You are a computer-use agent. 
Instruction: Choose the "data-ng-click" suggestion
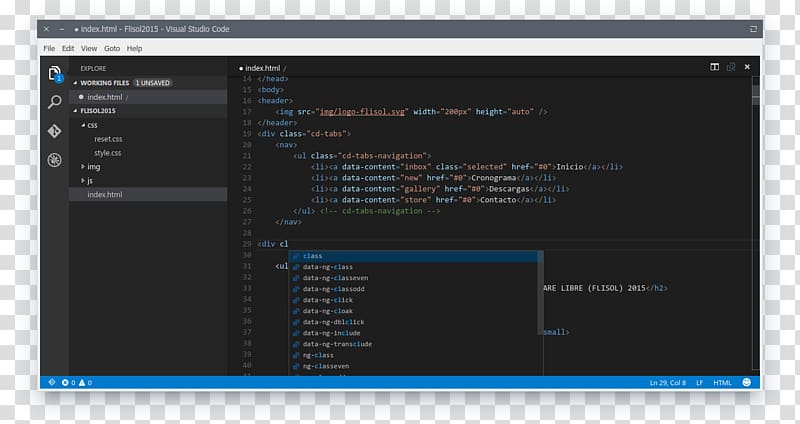click(x=413, y=300)
